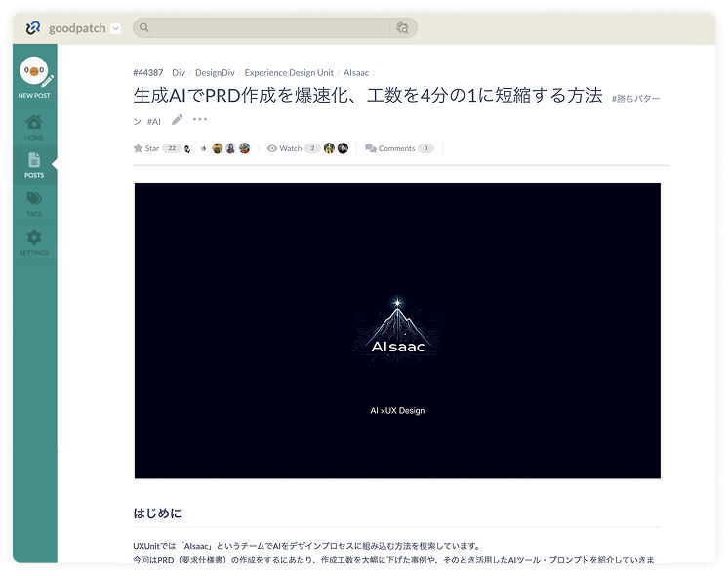
Task: Open the #AI tag link
Action: [153, 122]
